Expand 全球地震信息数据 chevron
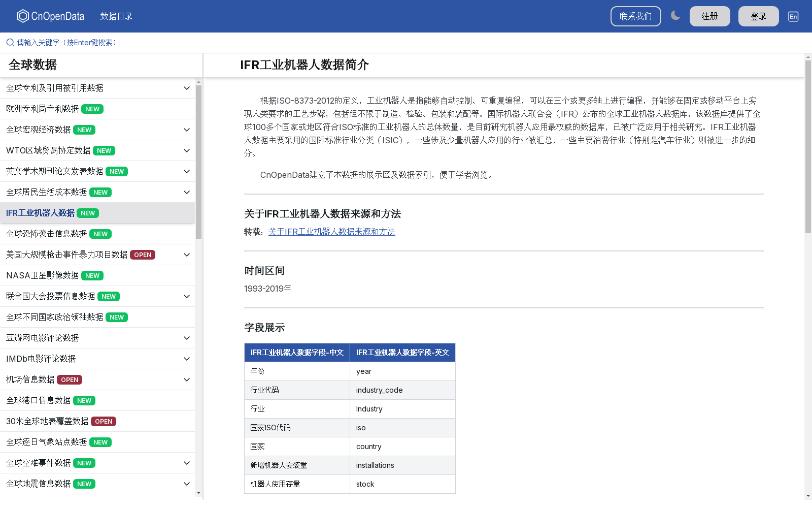 click(187, 484)
